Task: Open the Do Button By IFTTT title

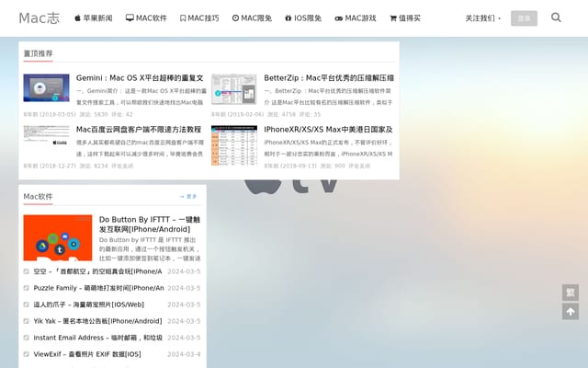Action: pos(150,224)
